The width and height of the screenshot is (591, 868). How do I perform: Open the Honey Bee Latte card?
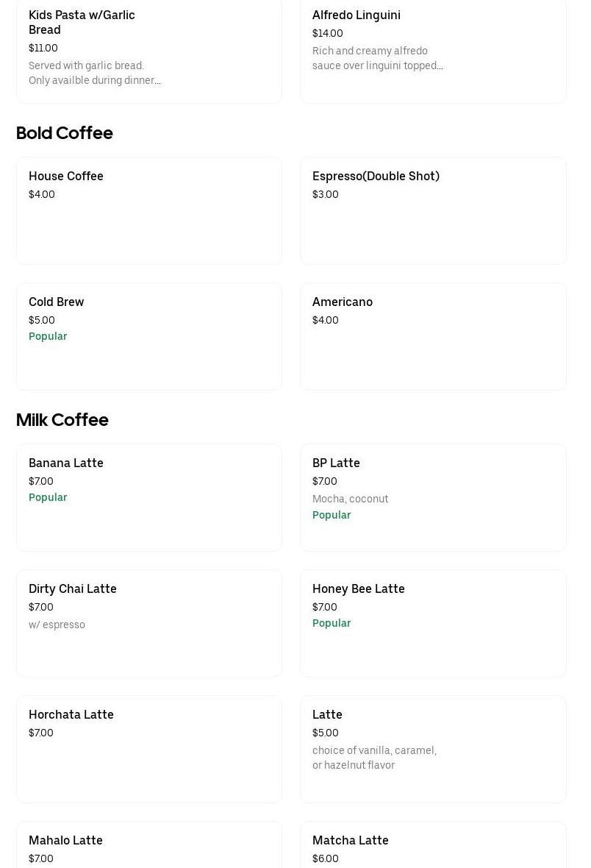click(x=433, y=623)
